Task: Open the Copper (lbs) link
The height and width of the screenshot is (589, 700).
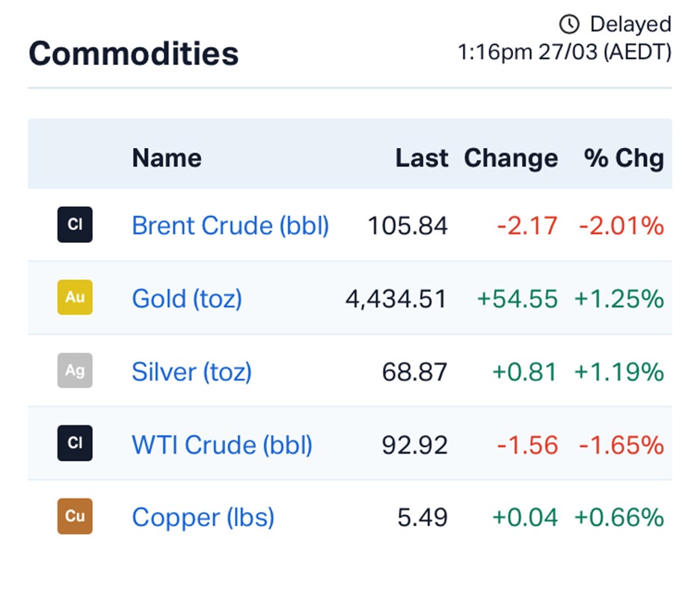Action: tap(203, 517)
